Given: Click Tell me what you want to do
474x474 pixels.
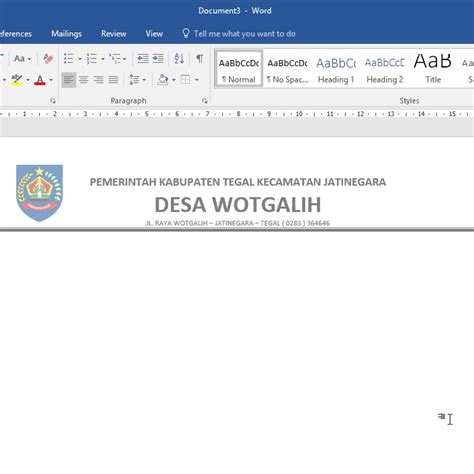Looking at the screenshot, I should pyautogui.click(x=245, y=34).
